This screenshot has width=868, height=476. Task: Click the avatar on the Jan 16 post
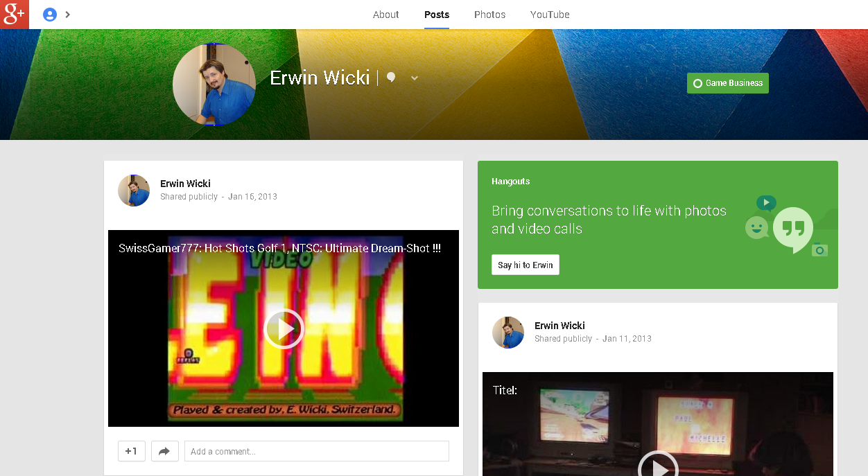tap(134, 191)
